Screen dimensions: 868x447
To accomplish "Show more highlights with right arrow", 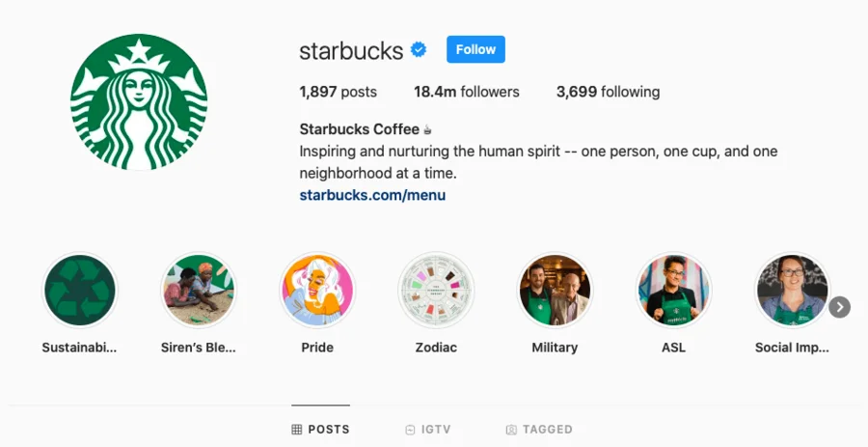I will click(x=840, y=307).
